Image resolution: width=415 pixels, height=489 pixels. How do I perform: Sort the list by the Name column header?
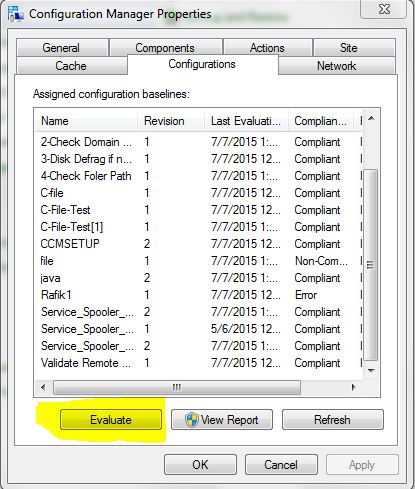tap(86, 121)
